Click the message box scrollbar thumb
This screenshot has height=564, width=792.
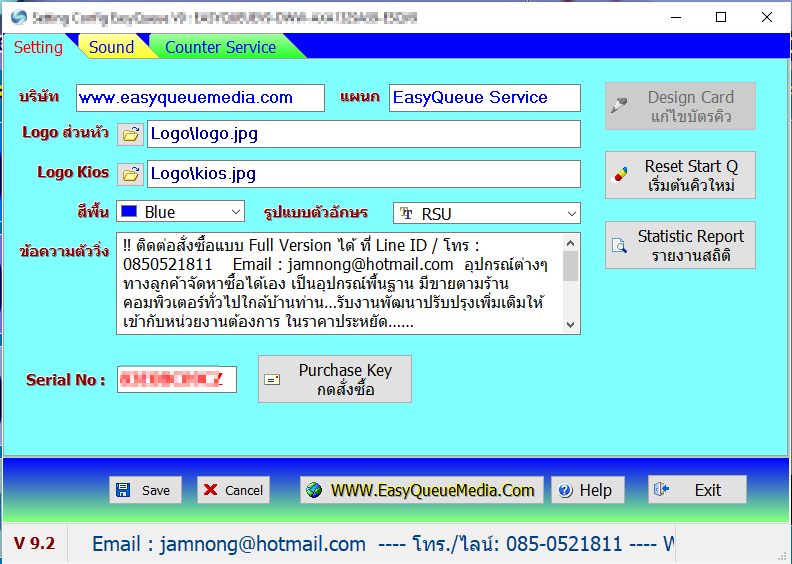pyautogui.click(x=571, y=266)
